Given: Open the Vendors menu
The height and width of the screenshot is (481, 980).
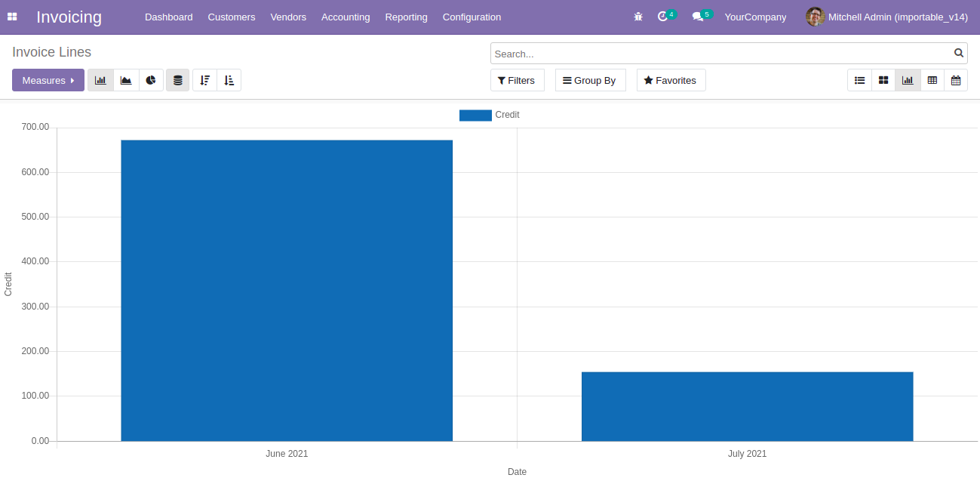Looking at the screenshot, I should point(288,17).
